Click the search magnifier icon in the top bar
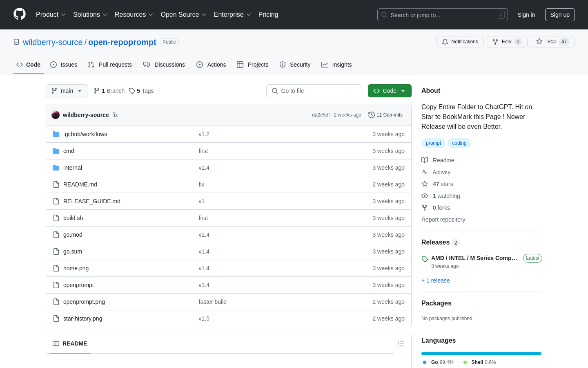Image resolution: width=588 pixels, height=368 pixels. pos(384,15)
